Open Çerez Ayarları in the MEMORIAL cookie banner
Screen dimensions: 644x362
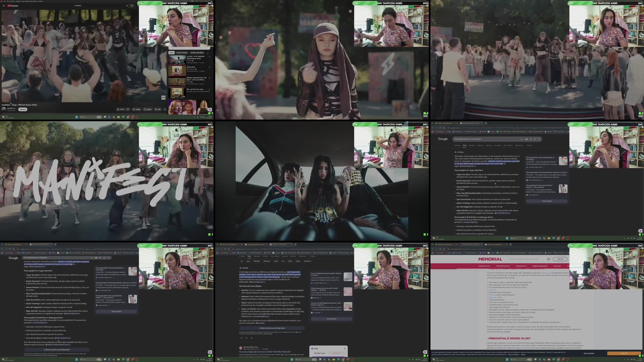(x=589, y=353)
